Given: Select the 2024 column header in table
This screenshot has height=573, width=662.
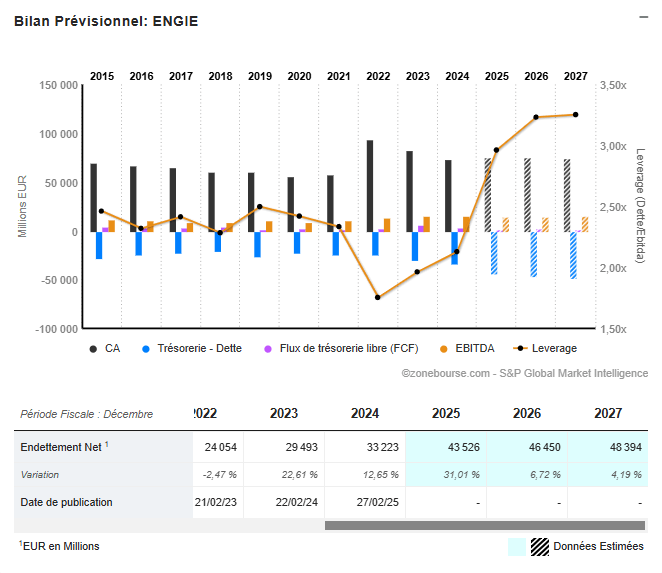Looking at the screenshot, I should click(365, 413).
